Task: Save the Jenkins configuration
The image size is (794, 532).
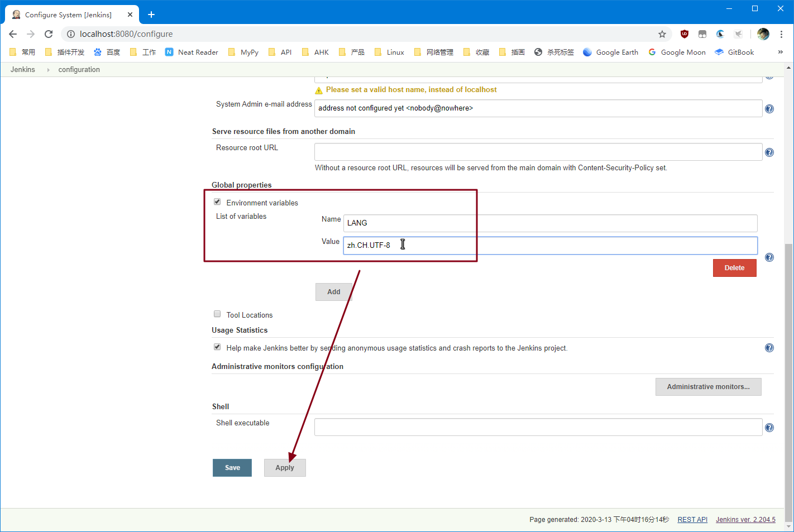Action: (x=232, y=468)
